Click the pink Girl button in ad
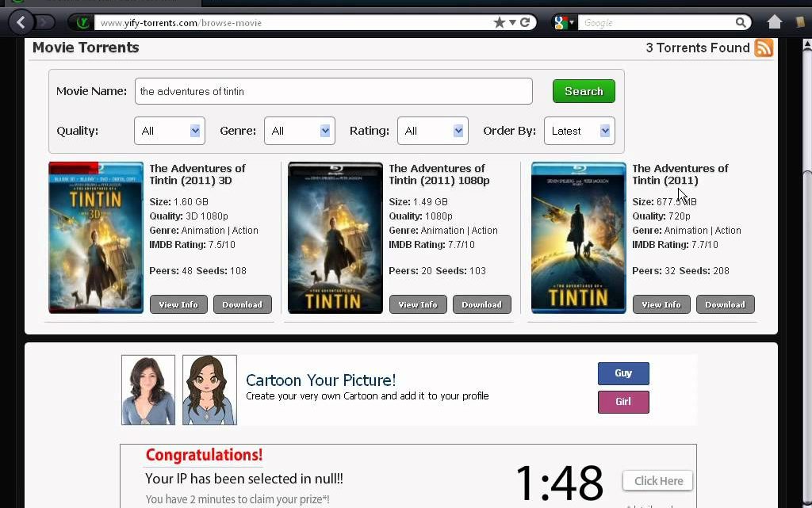The image size is (812, 508). pyautogui.click(x=623, y=402)
